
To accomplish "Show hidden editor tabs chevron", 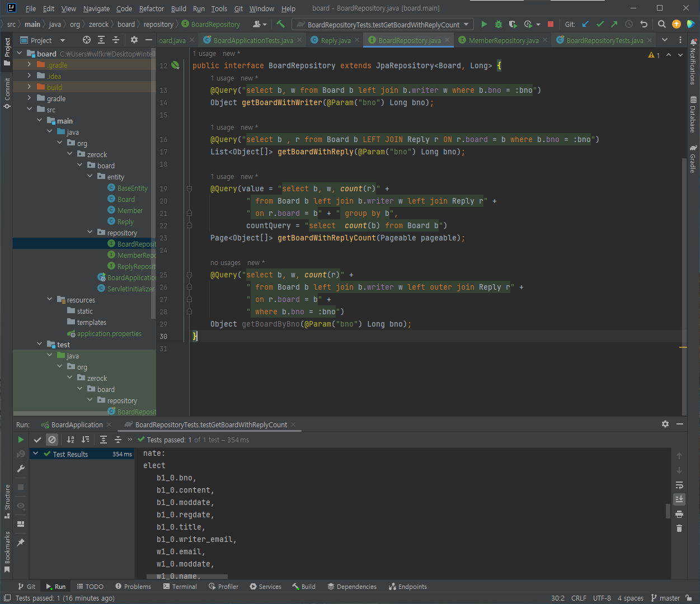I will tap(665, 40).
